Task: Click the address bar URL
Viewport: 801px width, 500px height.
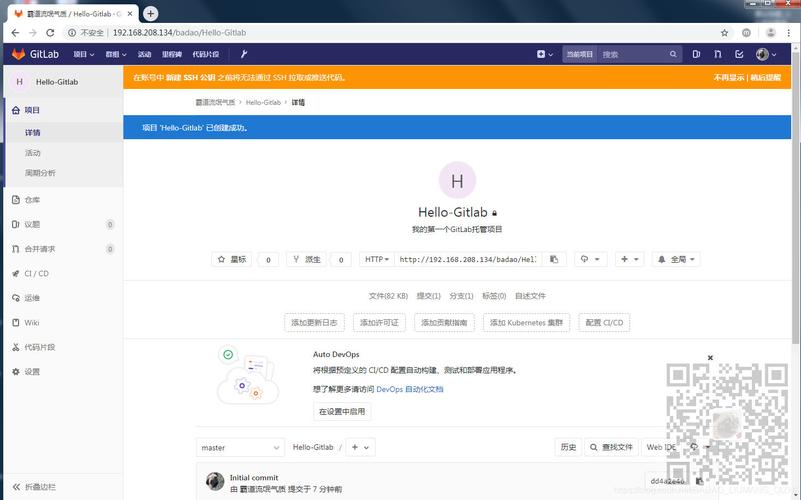Action: pyautogui.click(x=179, y=33)
